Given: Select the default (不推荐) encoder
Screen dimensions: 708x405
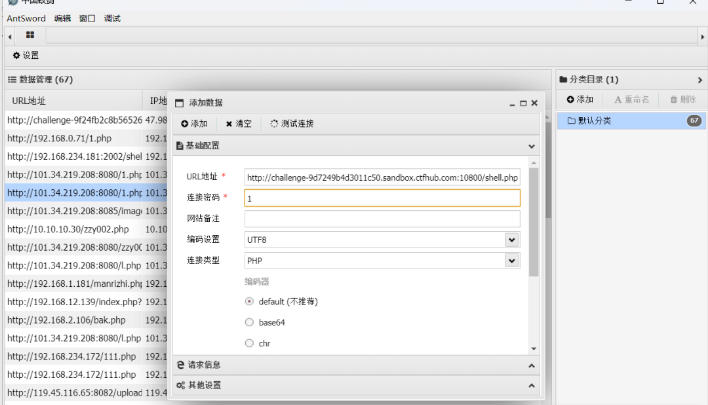Looking at the screenshot, I should tap(249, 301).
